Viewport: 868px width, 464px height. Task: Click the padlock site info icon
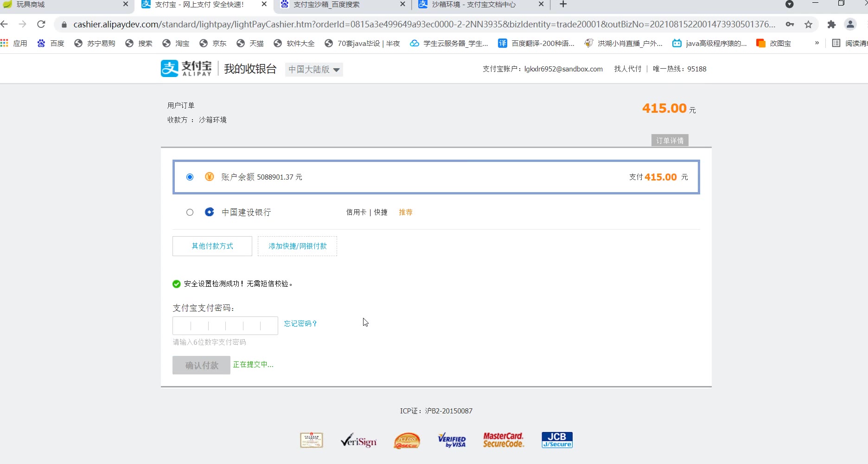pos(64,25)
